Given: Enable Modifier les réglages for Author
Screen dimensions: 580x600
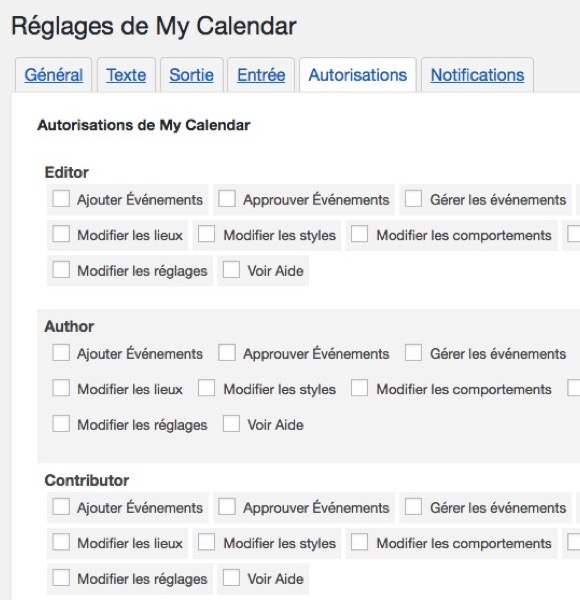Looking at the screenshot, I should [61, 424].
